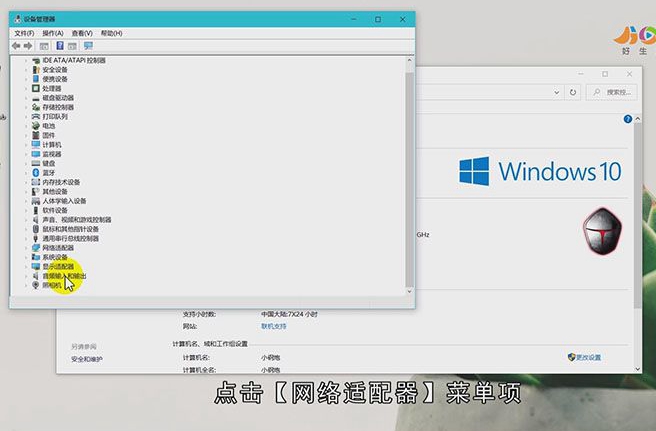Expand the 监视器 tree node
Viewport: 656px width, 431px height.
[x=26, y=154]
